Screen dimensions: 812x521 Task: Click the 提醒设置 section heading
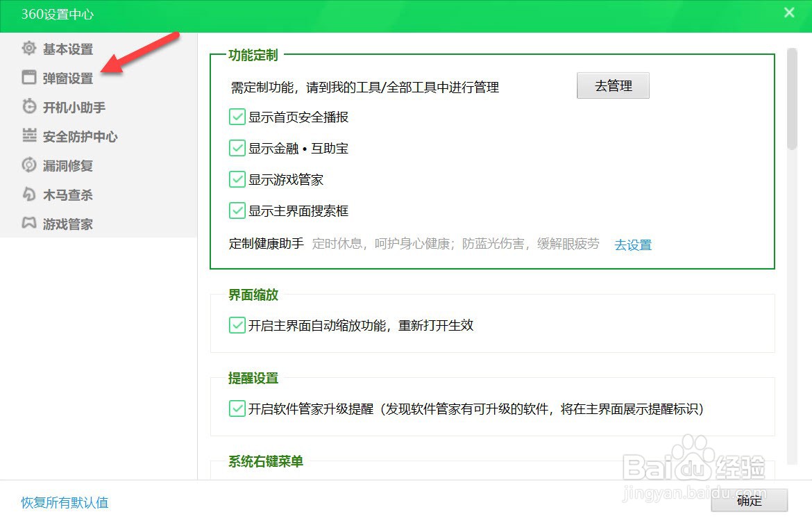pyautogui.click(x=253, y=379)
